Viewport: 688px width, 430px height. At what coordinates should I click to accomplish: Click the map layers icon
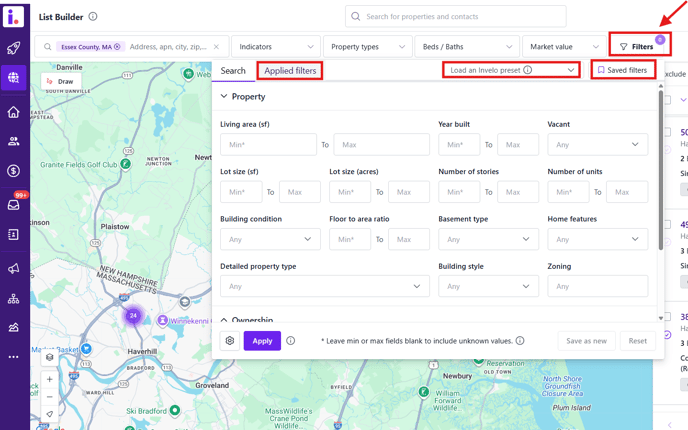point(50,357)
